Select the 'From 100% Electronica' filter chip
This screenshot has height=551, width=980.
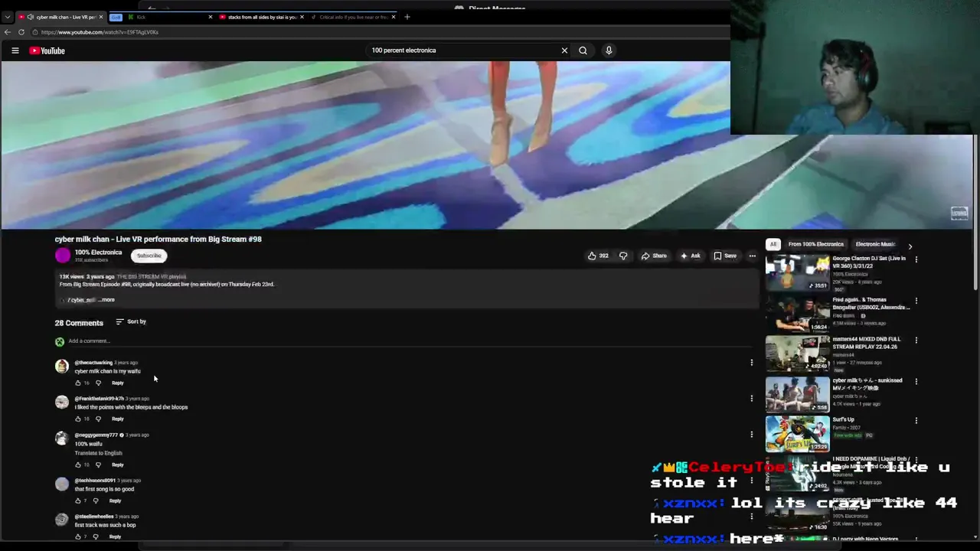815,244
